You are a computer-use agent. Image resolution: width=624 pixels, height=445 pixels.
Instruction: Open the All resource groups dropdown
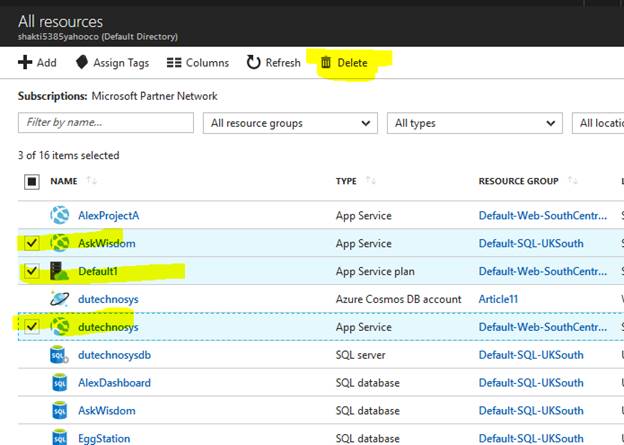(290, 123)
